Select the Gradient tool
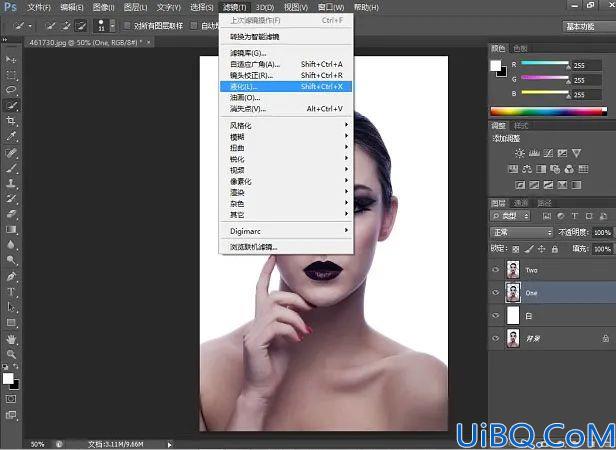The width and height of the screenshot is (616, 450). (x=11, y=230)
